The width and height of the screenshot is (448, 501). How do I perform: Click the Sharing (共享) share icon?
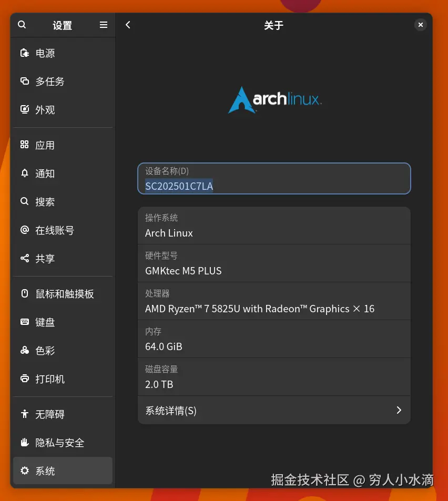click(25, 258)
